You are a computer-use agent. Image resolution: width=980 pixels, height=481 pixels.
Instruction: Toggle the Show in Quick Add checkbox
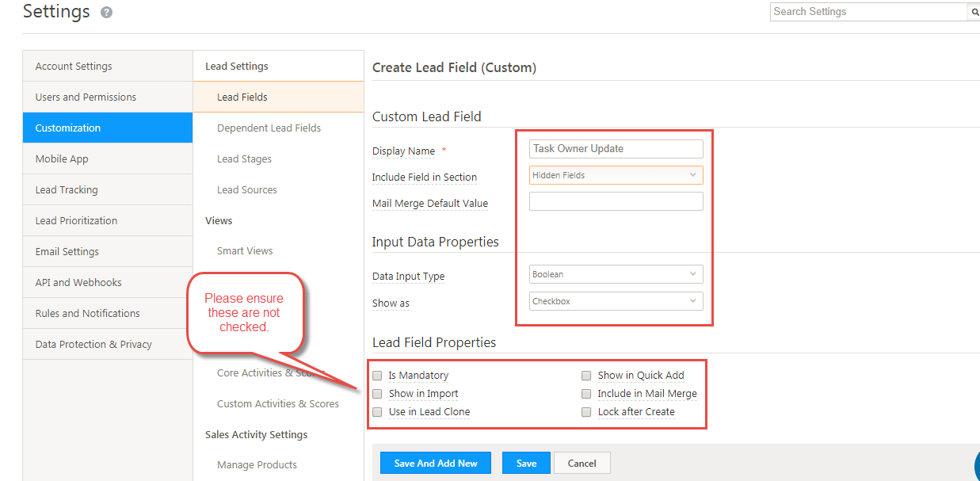(586, 376)
